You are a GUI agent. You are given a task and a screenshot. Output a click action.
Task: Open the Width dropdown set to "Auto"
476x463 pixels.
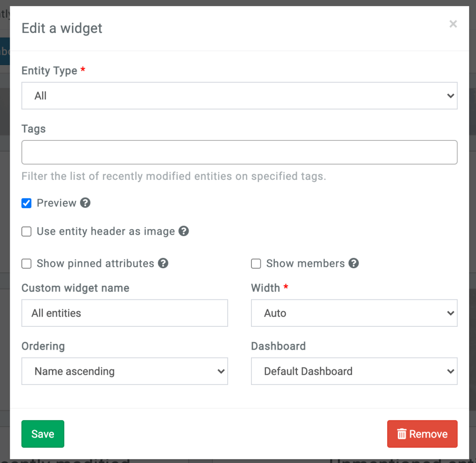354,313
